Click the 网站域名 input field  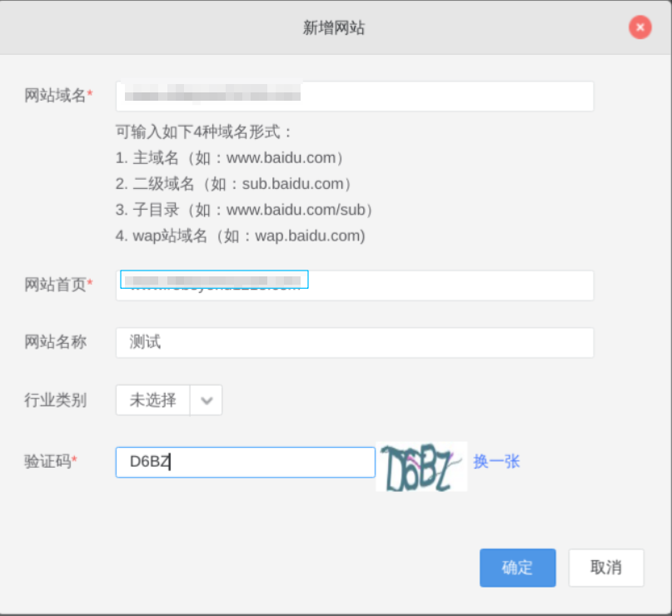[x=355, y=97]
